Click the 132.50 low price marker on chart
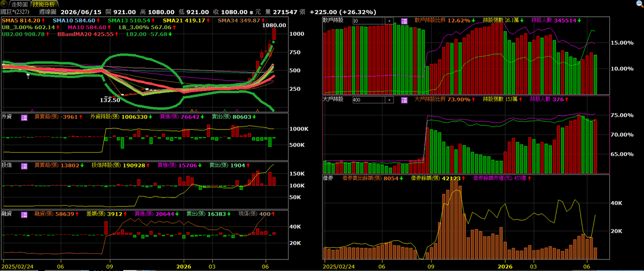This screenshot has width=644, height=271. (109, 100)
